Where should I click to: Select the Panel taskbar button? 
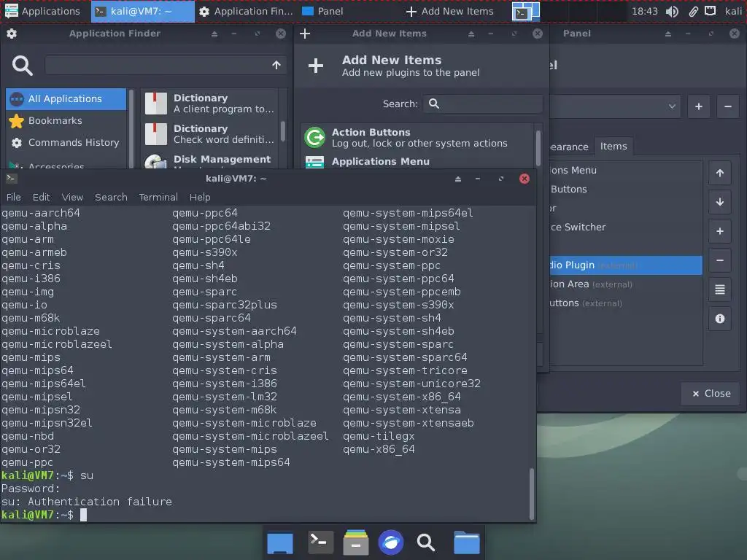[322, 11]
